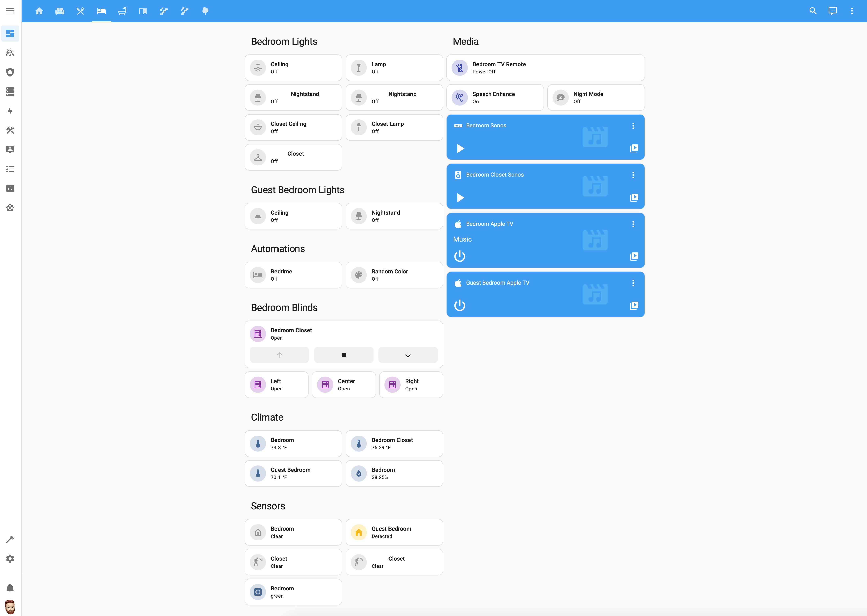This screenshot has width=867, height=616.
Task: Open Bedroom Apple TV overflow menu
Action: click(x=633, y=224)
